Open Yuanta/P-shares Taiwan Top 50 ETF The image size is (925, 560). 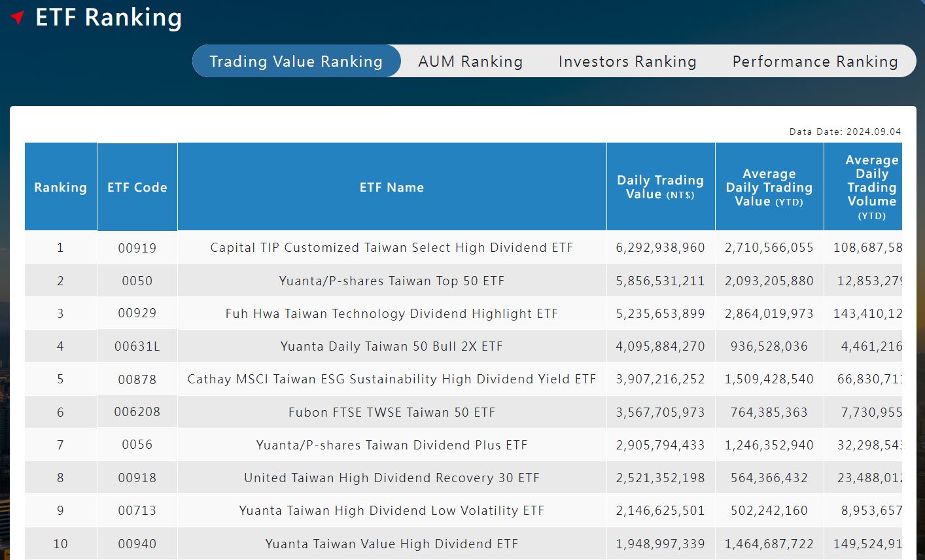391,281
